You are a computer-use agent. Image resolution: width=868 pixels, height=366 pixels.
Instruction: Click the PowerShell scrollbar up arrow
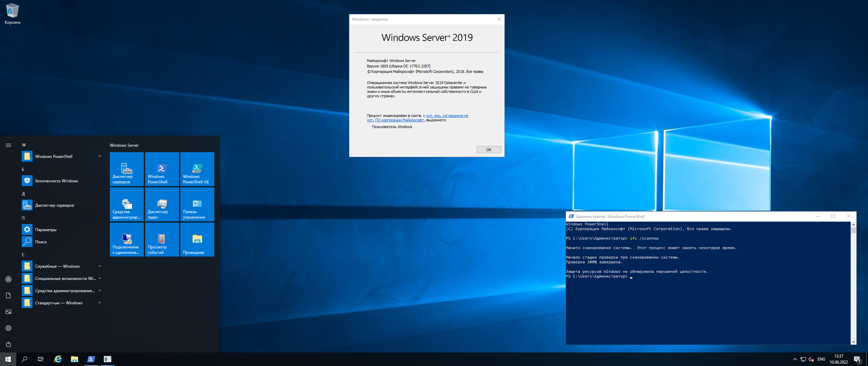[853, 225]
